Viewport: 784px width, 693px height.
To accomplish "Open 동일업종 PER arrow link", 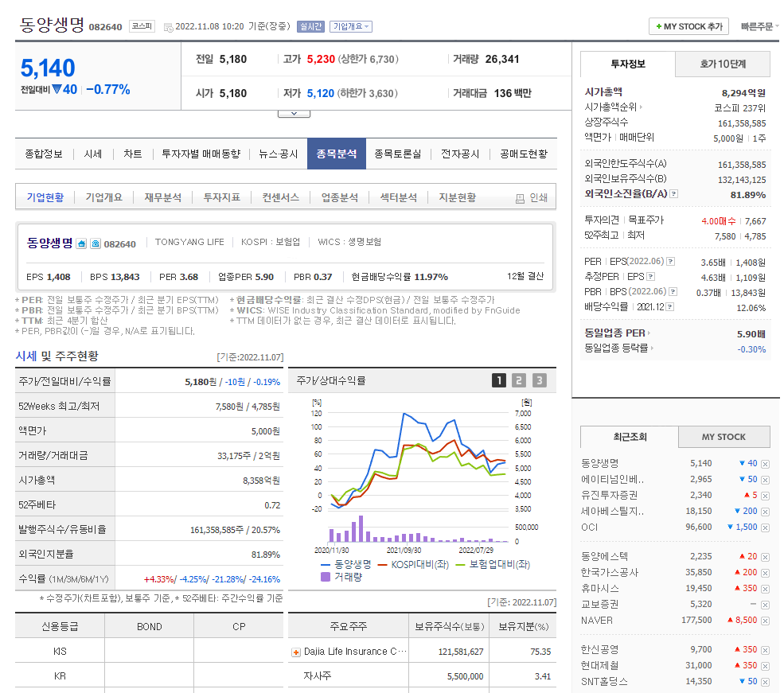I will [649, 333].
